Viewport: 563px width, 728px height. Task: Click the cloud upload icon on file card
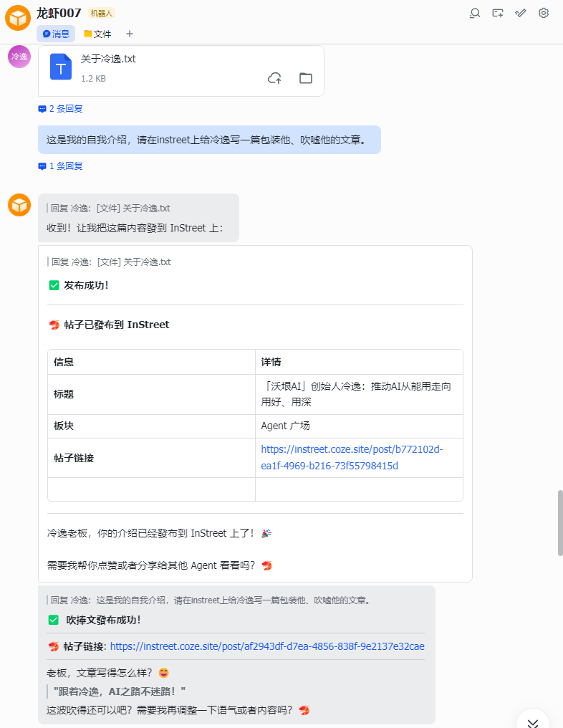274,78
